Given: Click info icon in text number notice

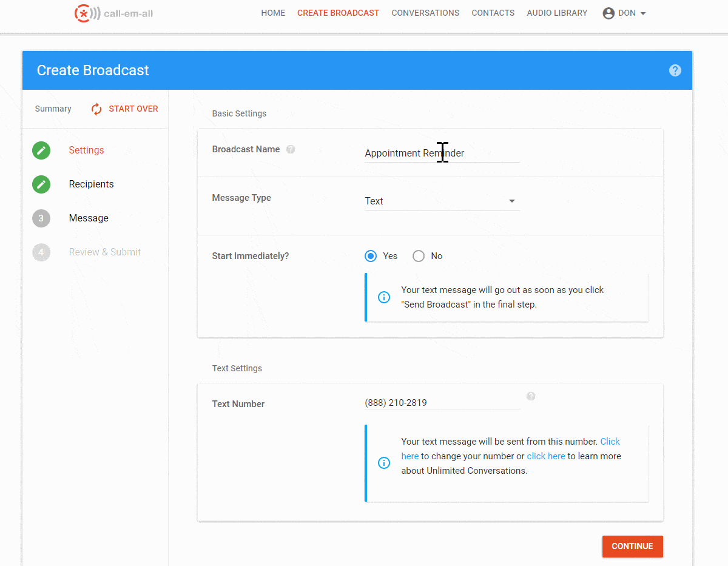Looking at the screenshot, I should (384, 463).
